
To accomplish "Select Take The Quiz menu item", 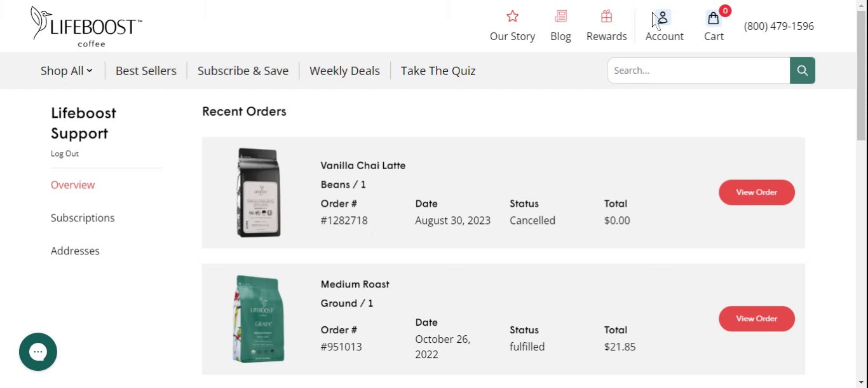I will [x=438, y=71].
